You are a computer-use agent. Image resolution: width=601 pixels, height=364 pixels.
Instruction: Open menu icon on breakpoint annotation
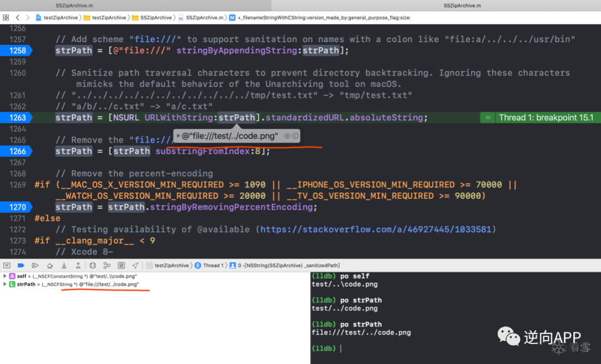[487, 117]
